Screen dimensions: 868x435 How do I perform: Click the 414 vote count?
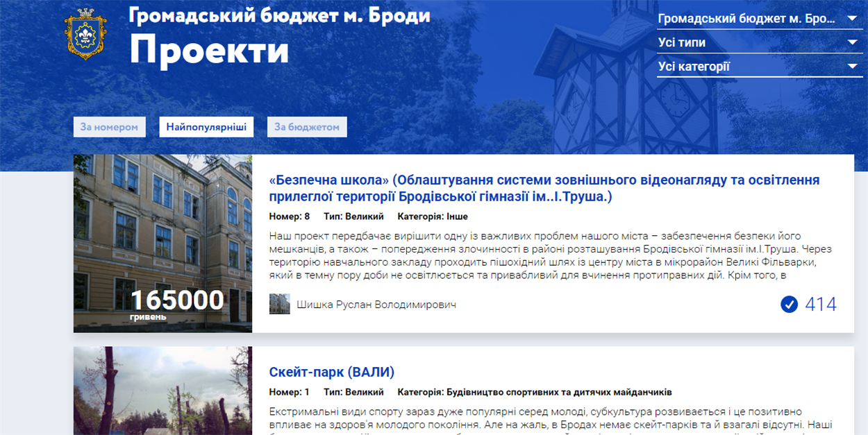point(821,305)
